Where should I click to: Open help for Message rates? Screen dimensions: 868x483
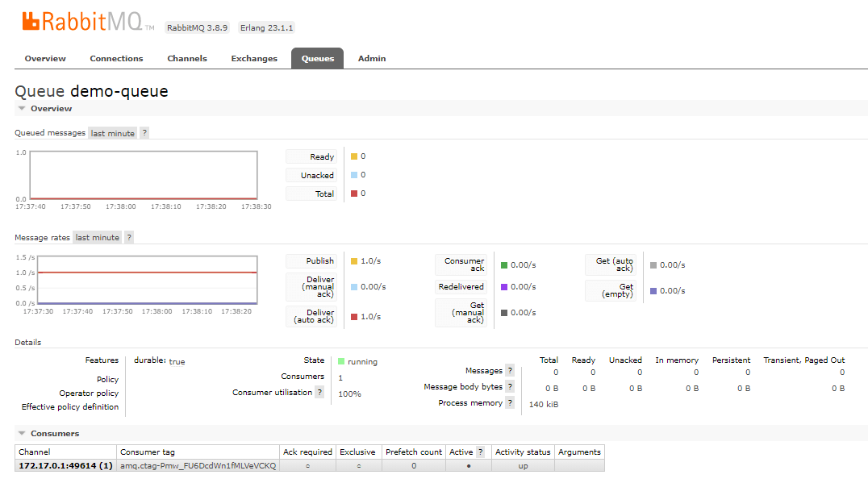129,237
